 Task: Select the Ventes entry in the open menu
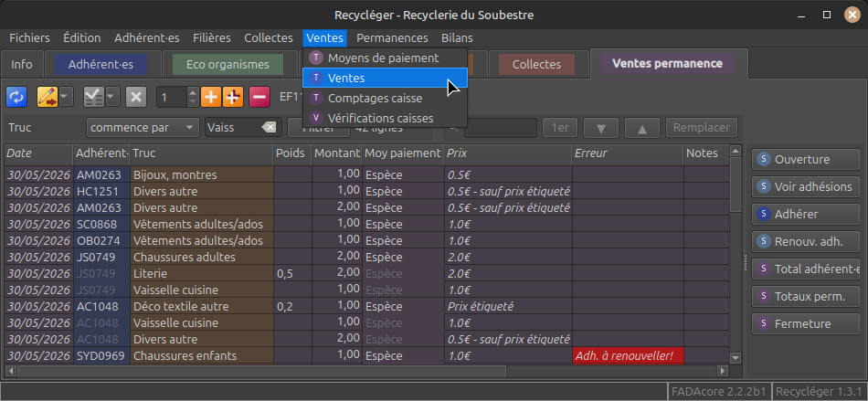386,78
